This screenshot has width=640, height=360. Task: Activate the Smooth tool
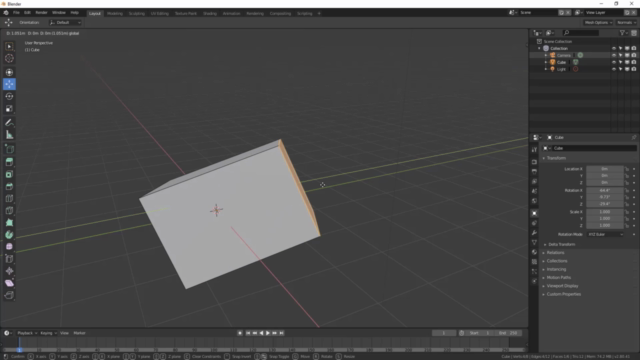[9, 247]
